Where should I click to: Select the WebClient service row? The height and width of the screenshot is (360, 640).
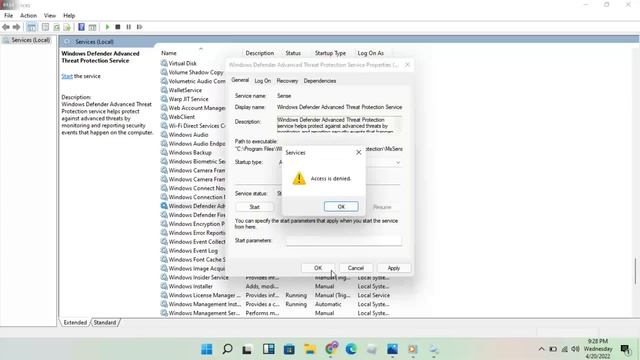coord(182,117)
